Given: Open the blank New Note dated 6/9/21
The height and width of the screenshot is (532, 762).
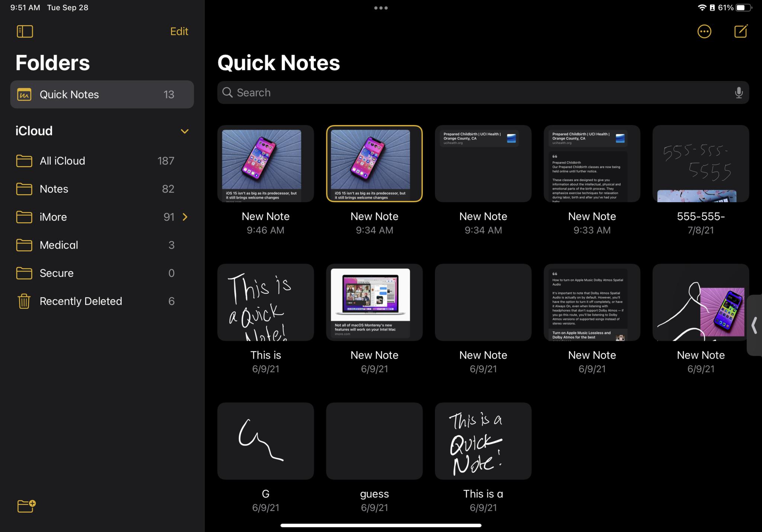Looking at the screenshot, I should [483, 302].
